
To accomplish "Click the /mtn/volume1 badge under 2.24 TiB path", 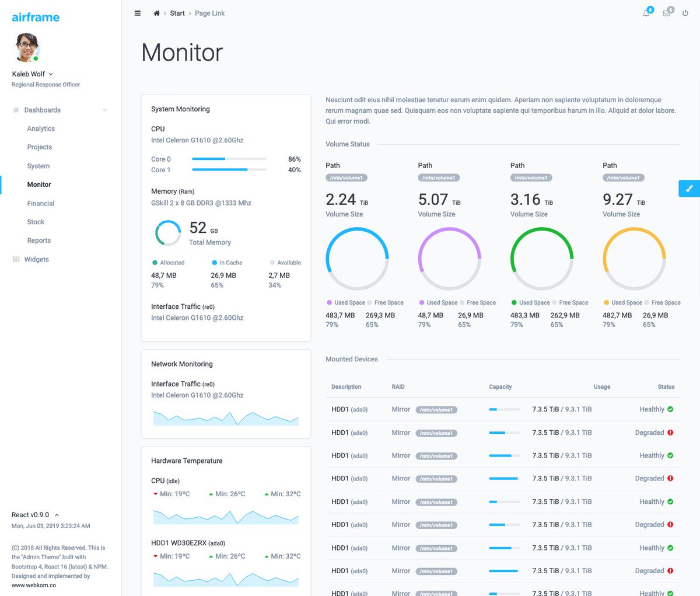I will (x=346, y=177).
